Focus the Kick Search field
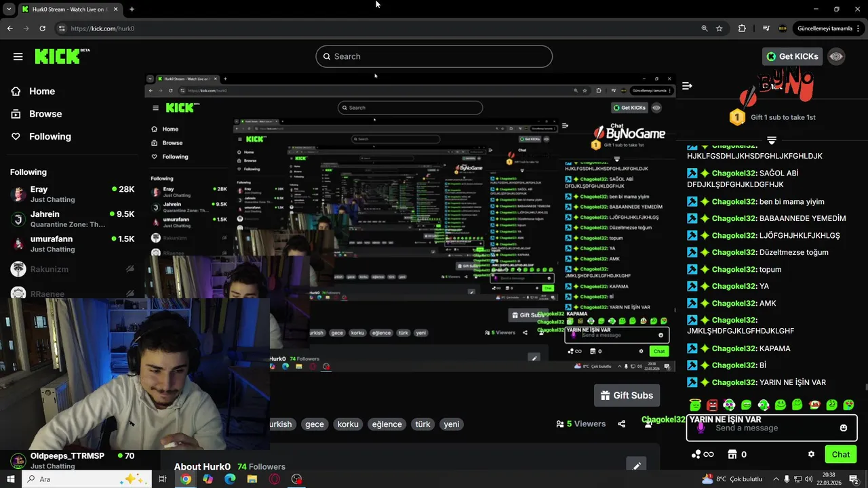This screenshot has width=868, height=488. (434, 56)
